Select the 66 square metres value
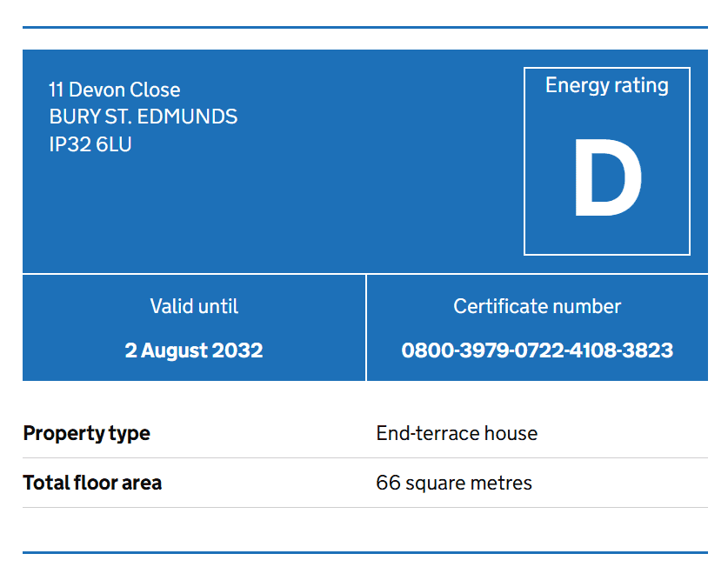Viewport: 728px width, 567px height. point(454,483)
